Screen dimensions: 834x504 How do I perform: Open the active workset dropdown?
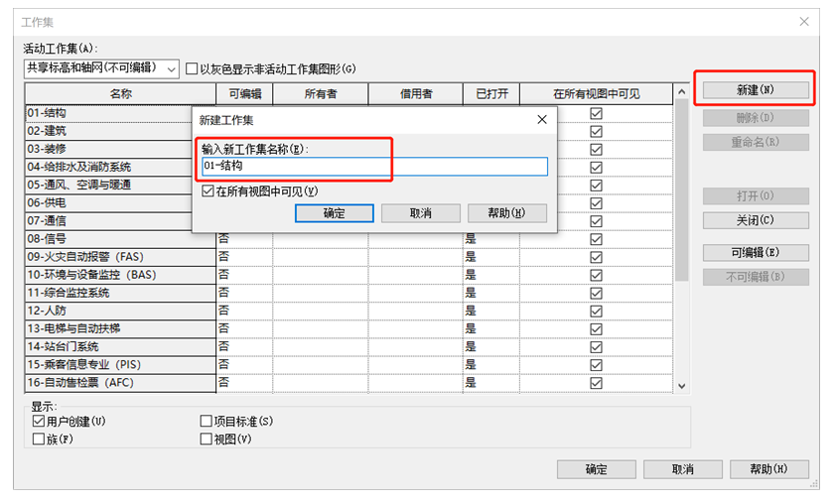[101, 68]
